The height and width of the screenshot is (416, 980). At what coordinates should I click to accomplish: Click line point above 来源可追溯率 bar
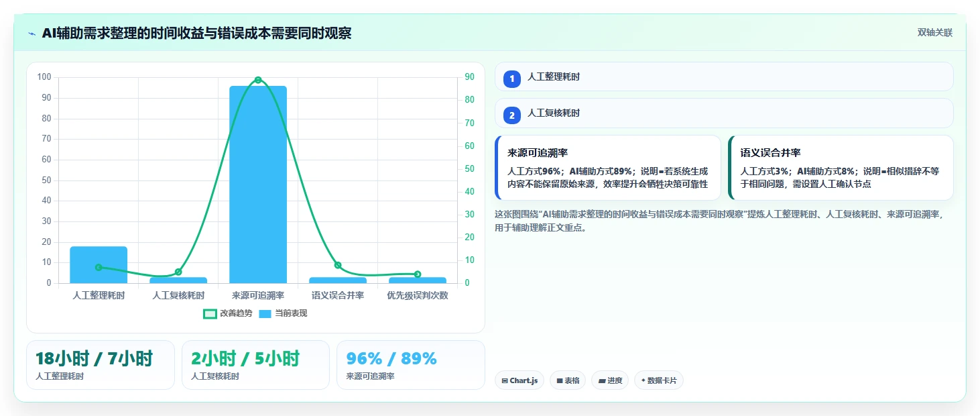(x=258, y=80)
